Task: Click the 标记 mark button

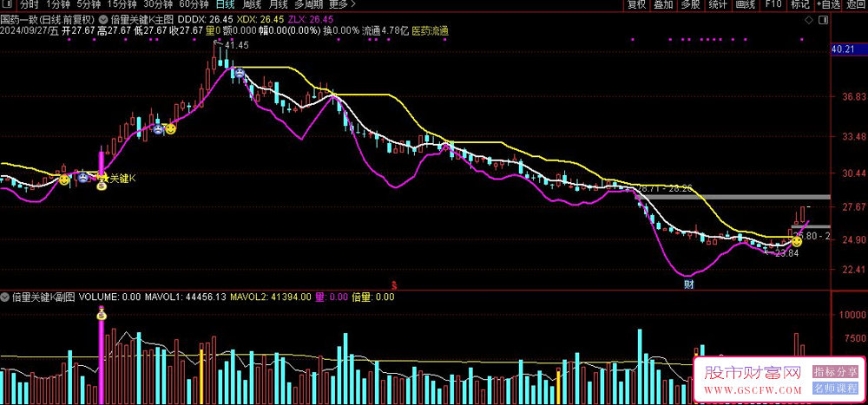Action: (800, 5)
